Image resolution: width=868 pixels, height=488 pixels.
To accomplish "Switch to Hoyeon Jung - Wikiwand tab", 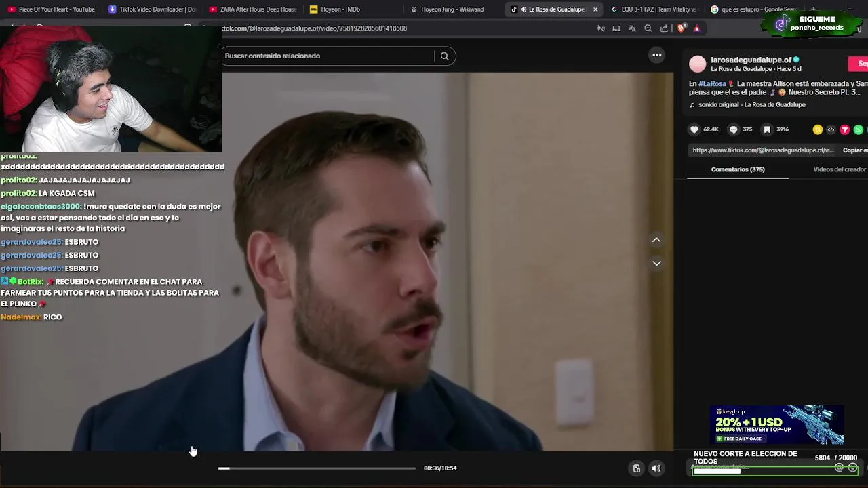I will [454, 9].
